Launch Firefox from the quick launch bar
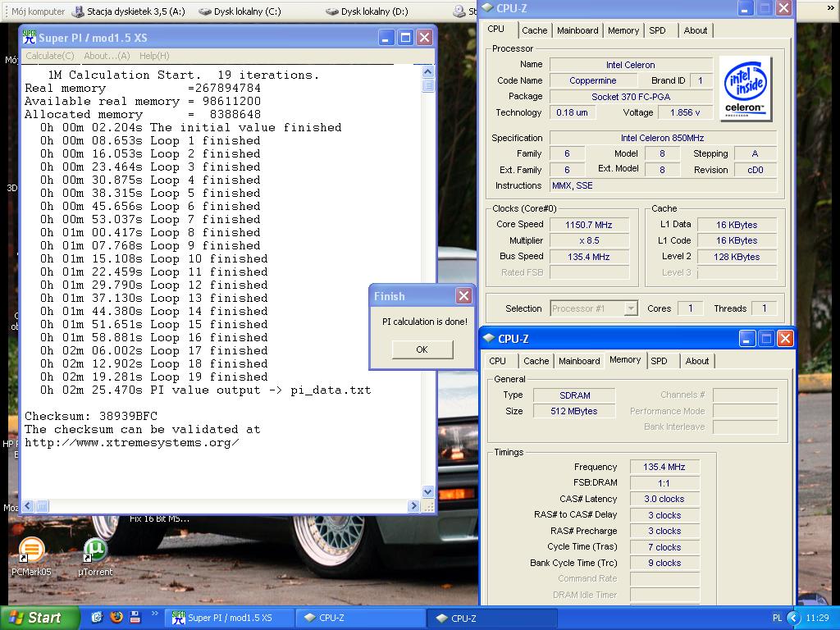This screenshot has height=630, width=840. pos(116,617)
